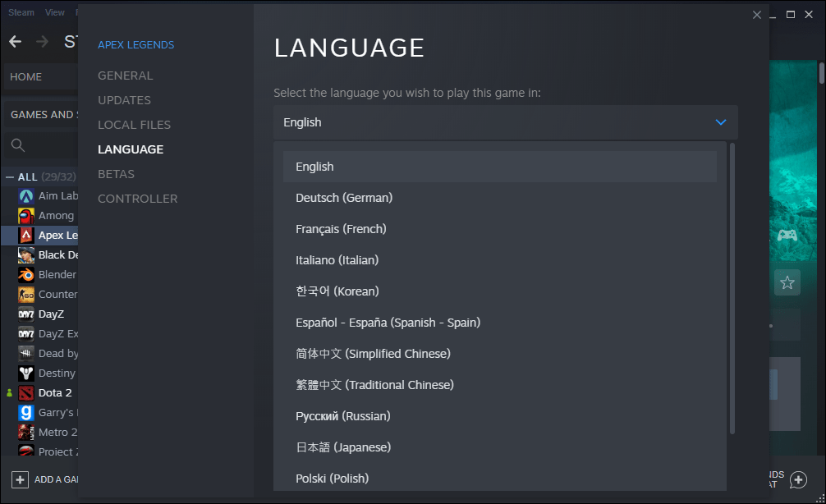Select Dota 2 in the sidebar

click(51, 392)
